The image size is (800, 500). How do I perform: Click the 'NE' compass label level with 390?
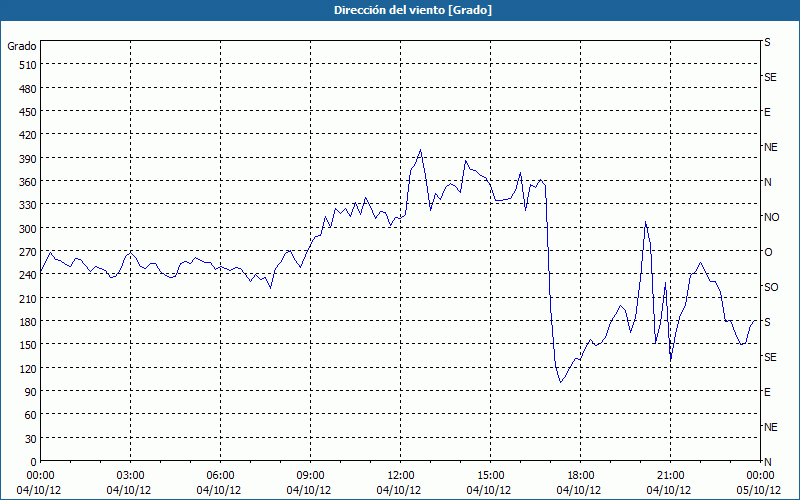770,147
